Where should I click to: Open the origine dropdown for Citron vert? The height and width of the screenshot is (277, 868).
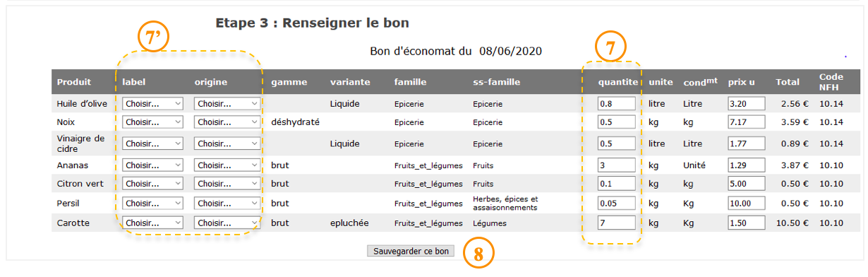click(227, 184)
